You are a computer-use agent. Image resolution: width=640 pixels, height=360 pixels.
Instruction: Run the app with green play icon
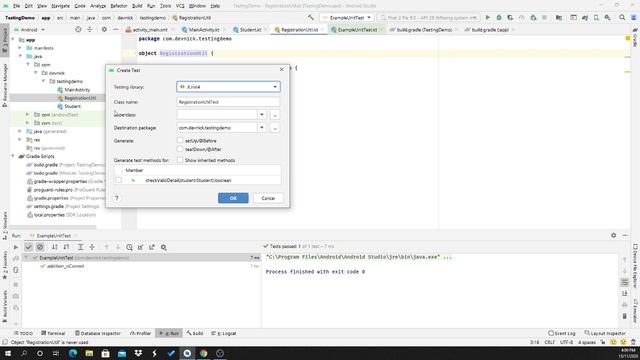point(487,18)
